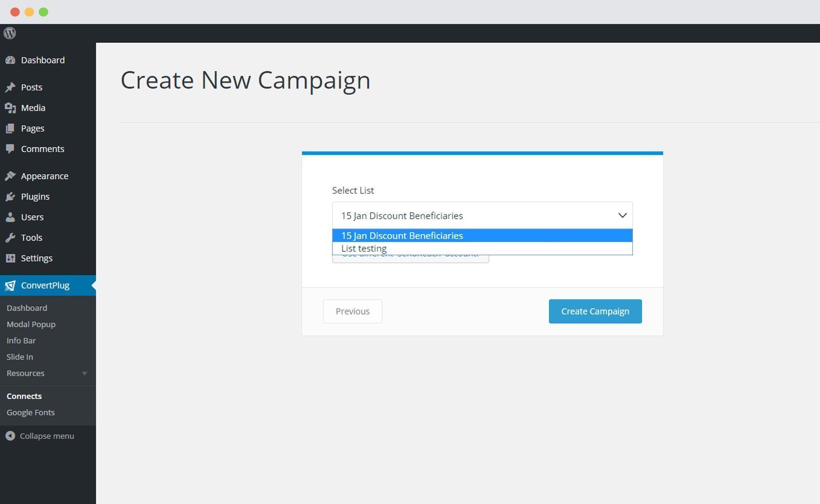Open the Modal Popup submenu item
The height and width of the screenshot is (504, 820).
point(31,324)
